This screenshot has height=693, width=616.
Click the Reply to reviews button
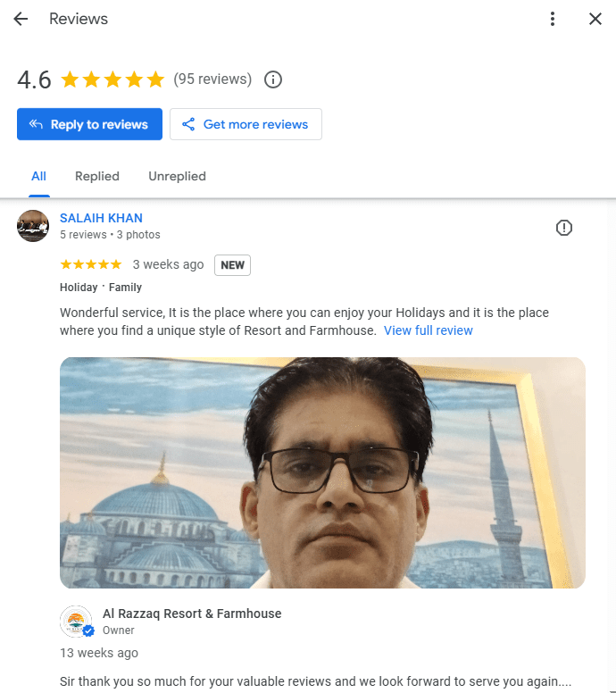(x=89, y=124)
